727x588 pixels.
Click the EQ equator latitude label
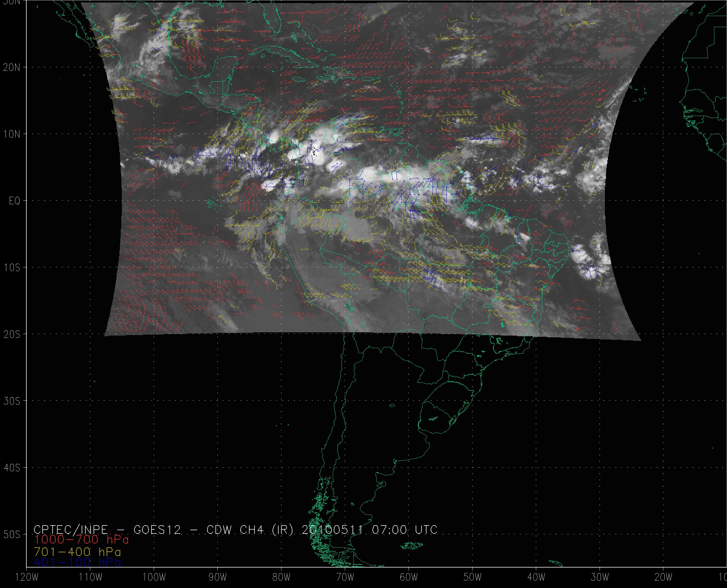pos(15,201)
